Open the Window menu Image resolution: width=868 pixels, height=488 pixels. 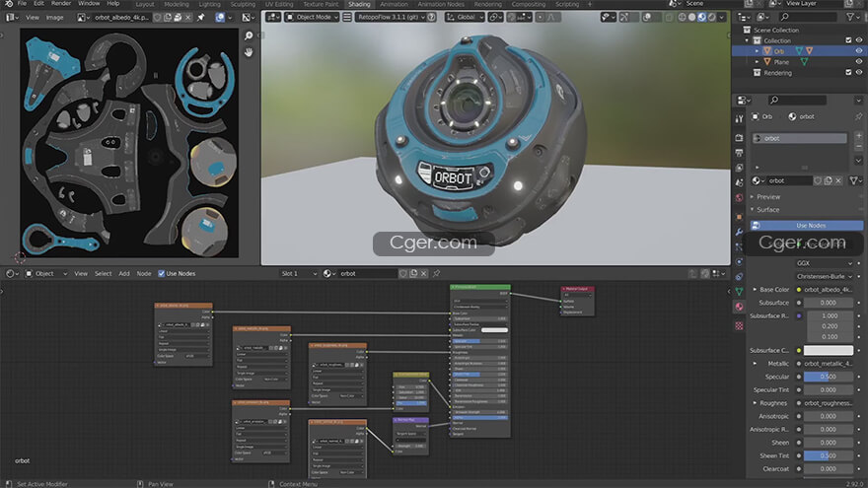tap(89, 3)
